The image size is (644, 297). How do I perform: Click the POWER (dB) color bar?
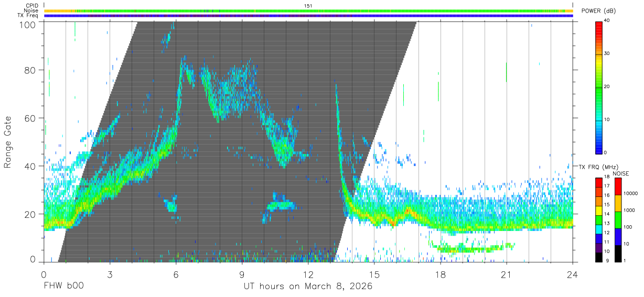pyautogui.click(x=598, y=87)
